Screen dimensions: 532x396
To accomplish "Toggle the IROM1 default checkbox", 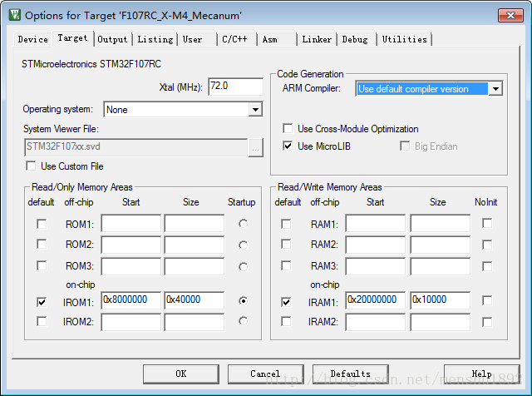I will click(x=42, y=302).
